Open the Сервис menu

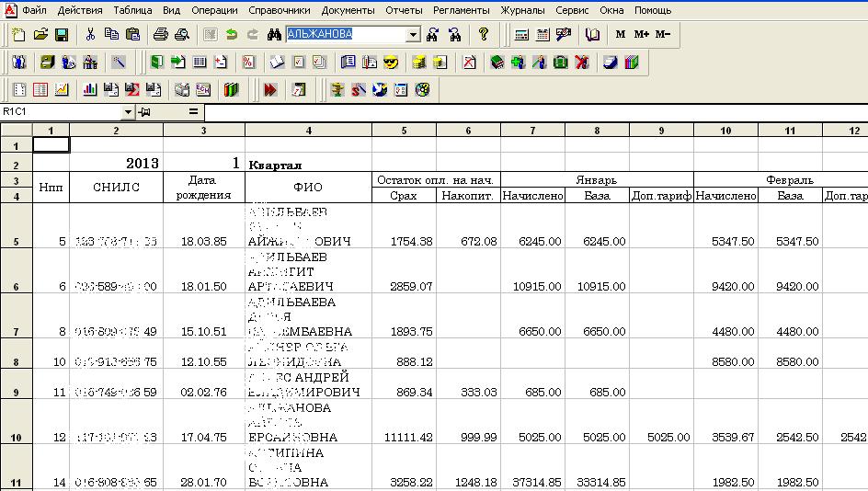(573, 10)
